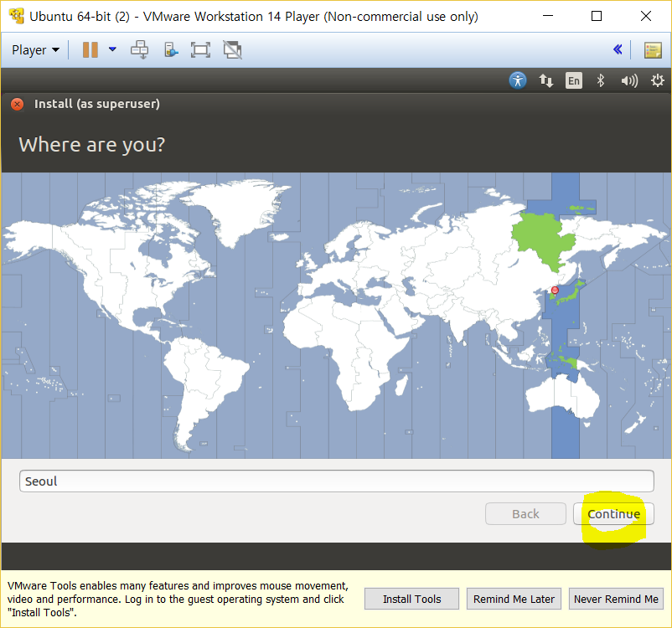Open the Player menu

(x=35, y=50)
